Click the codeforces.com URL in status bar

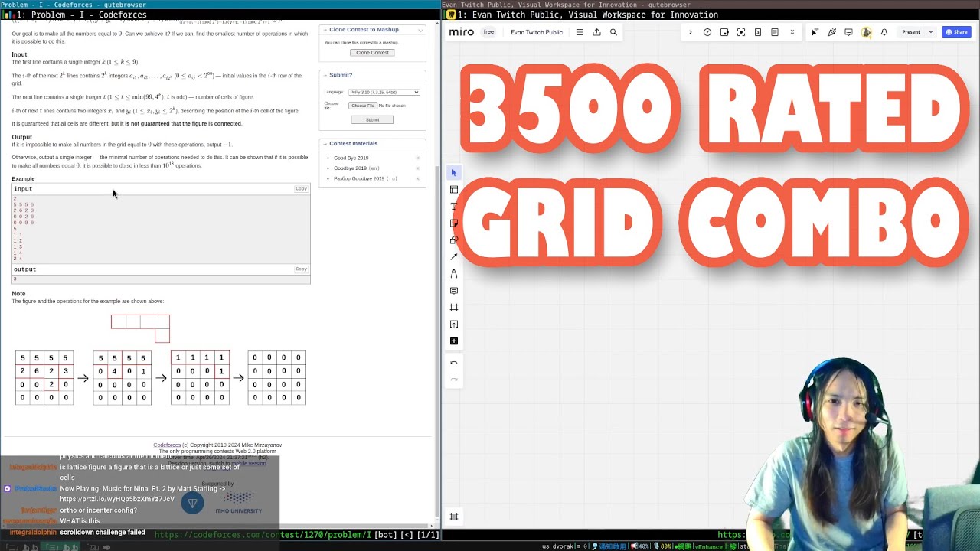tap(263, 535)
